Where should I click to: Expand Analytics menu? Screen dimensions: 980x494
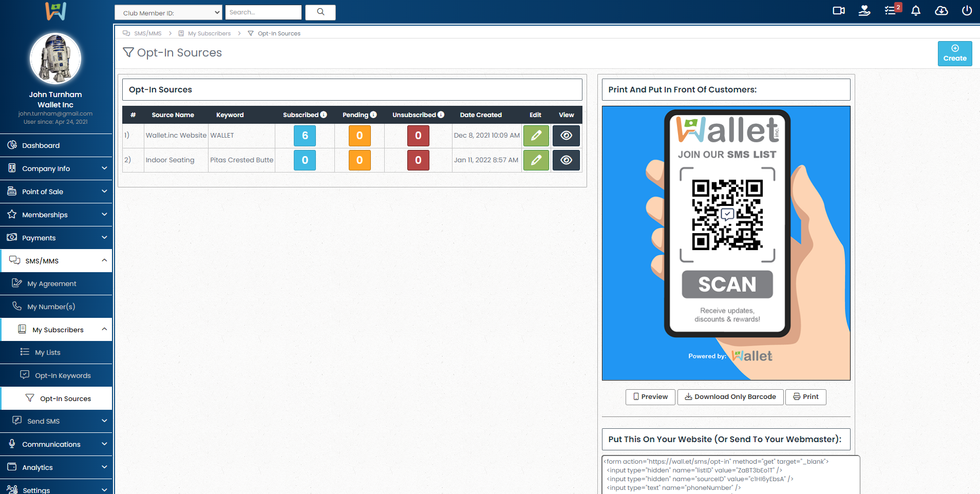pos(56,467)
